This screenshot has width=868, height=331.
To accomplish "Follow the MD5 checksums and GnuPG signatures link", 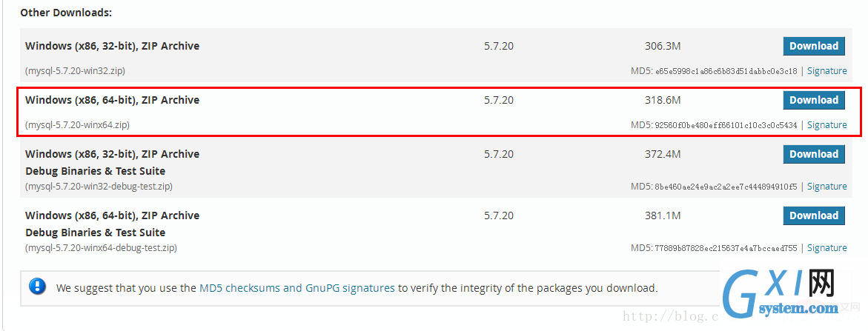I will point(296,288).
